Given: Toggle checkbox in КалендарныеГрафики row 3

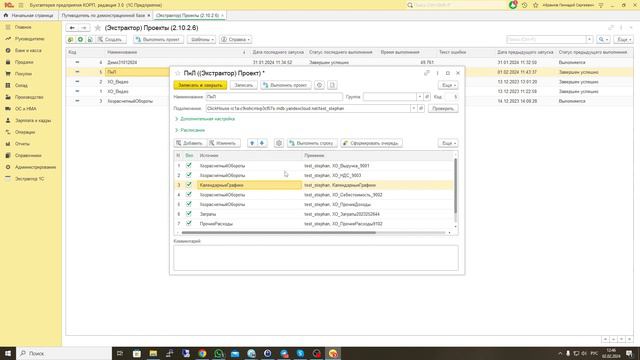Looking at the screenshot, I should tap(189, 184).
